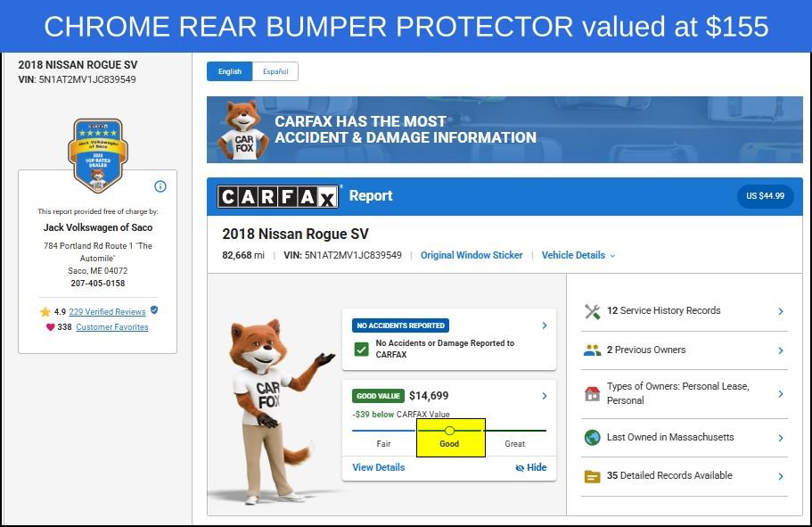Click Last Owned in Massachusetts text
Screen dimensions: 812x527
tap(670, 437)
